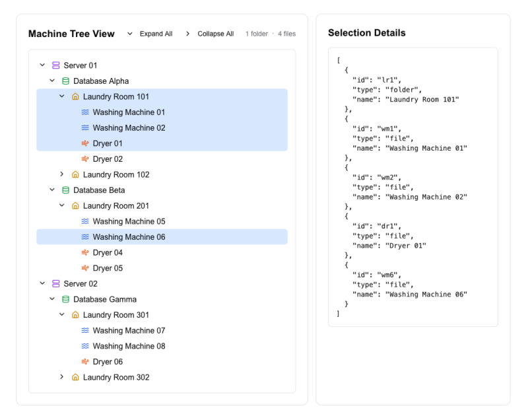Click the Dryer 02 wind icon
This screenshot has height=420, width=528.
click(x=84, y=159)
